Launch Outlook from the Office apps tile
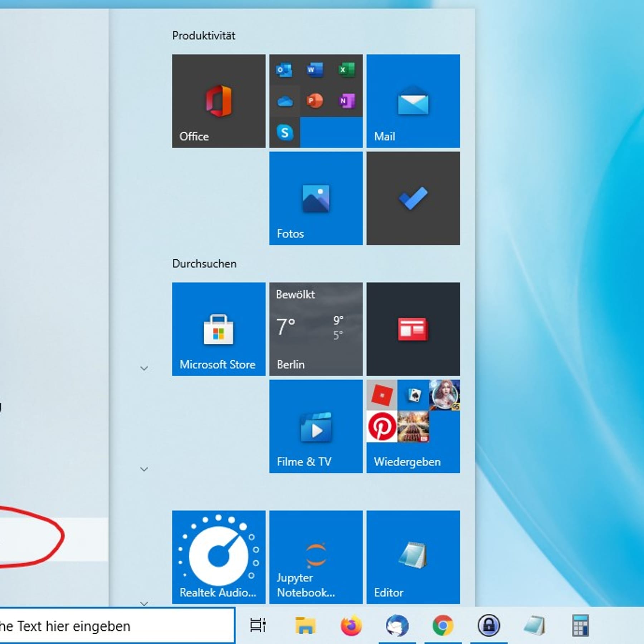644x644 pixels. [284, 70]
